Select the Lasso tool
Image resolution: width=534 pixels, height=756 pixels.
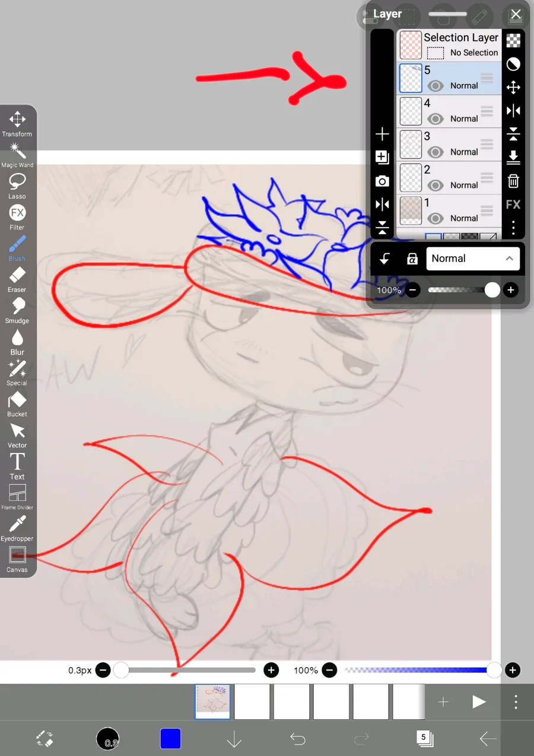click(17, 186)
